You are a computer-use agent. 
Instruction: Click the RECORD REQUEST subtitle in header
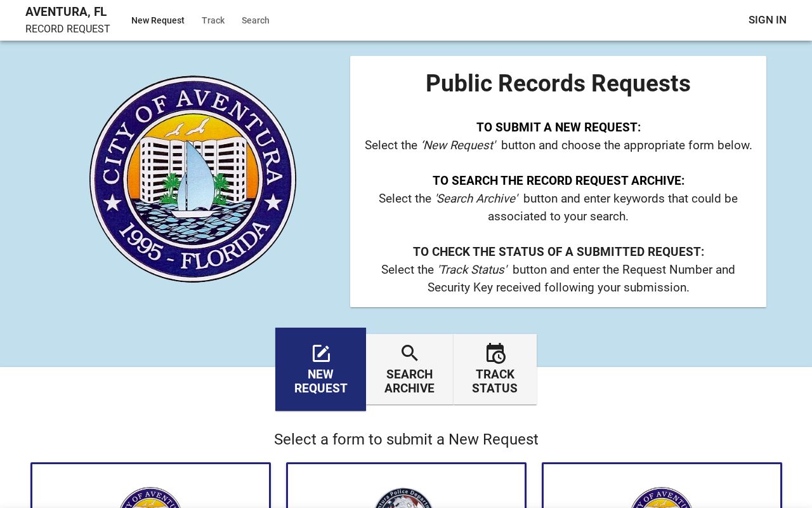[68, 29]
